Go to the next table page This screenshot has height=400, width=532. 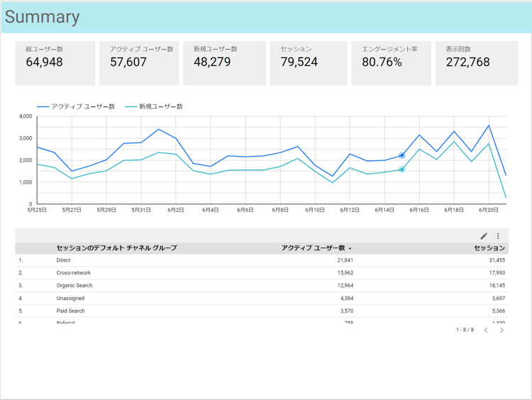point(502,330)
